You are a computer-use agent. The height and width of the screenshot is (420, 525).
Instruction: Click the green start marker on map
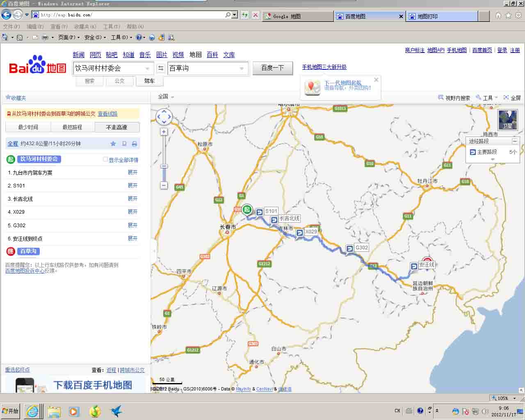click(247, 210)
